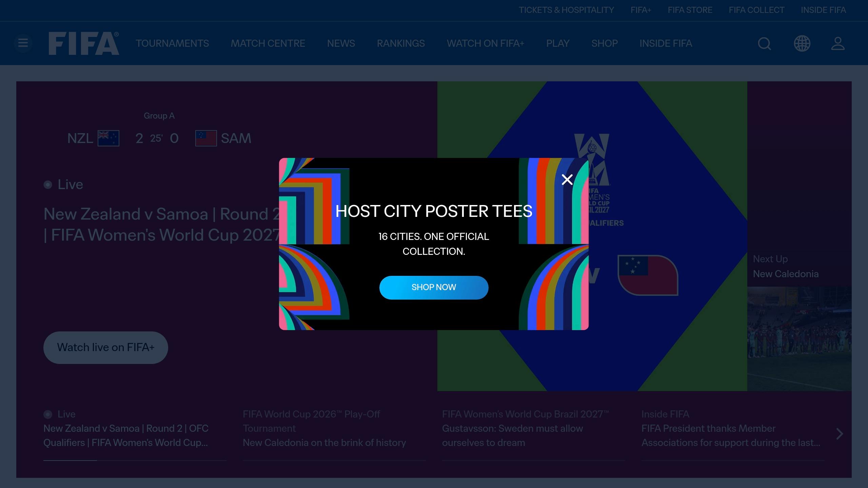Image resolution: width=868 pixels, height=488 pixels.
Task: Open the Rankings nav item
Action: (401, 43)
